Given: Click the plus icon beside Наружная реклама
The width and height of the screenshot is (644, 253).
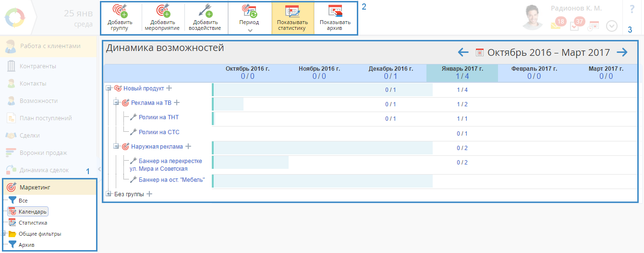Looking at the screenshot, I should pyautogui.click(x=188, y=147).
